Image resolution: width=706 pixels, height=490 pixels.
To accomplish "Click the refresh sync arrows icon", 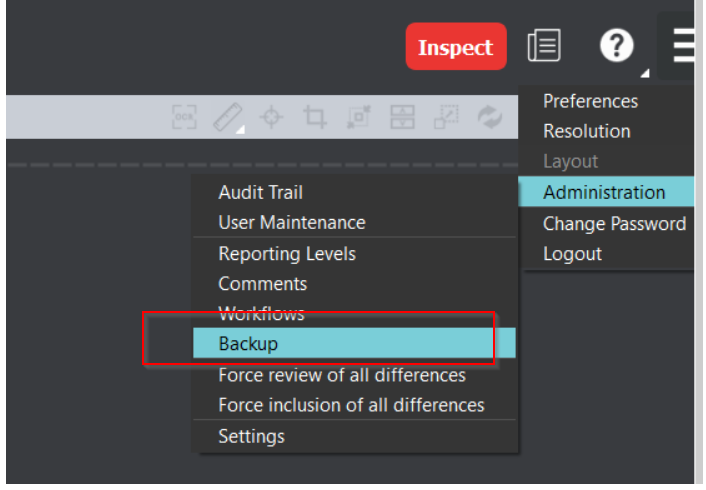I will [489, 117].
